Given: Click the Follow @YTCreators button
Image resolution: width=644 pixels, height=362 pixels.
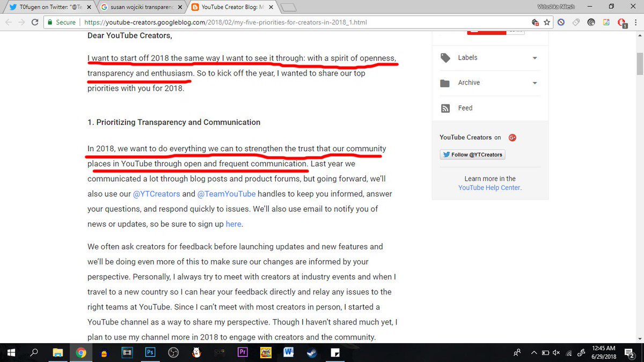Looking at the screenshot, I should click(x=472, y=154).
